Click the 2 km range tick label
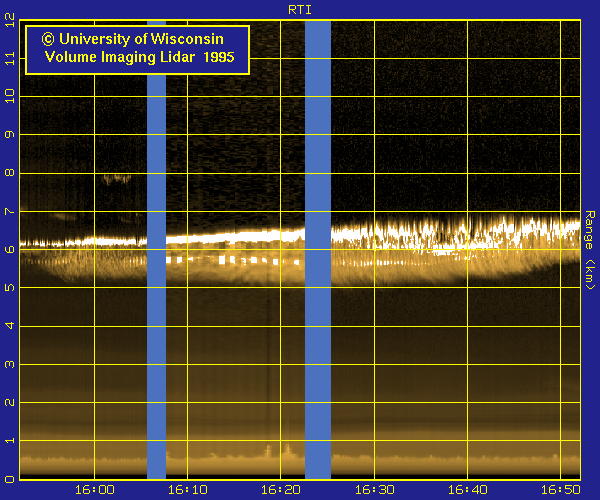The height and width of the screenshot is (500, 600). [10, 402]
